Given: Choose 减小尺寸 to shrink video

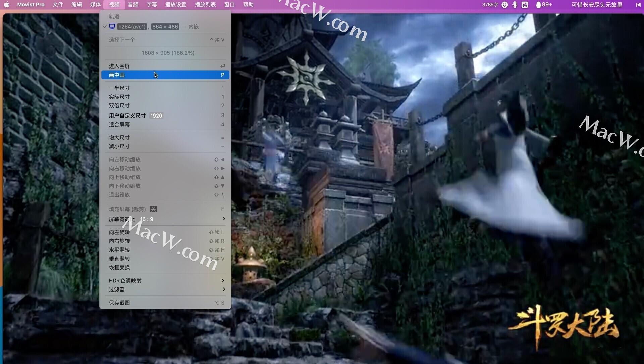Looking at the screenshot, I should (x=165, y=146).
